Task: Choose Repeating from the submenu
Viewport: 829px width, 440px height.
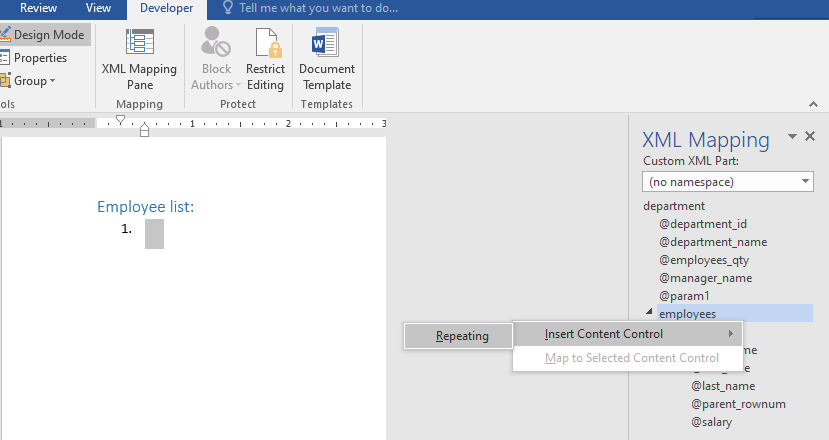Action: pos(458,336)
